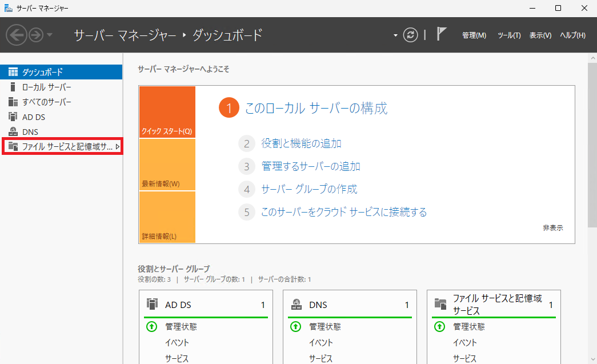Click file services tile role icon

(440, 304)
